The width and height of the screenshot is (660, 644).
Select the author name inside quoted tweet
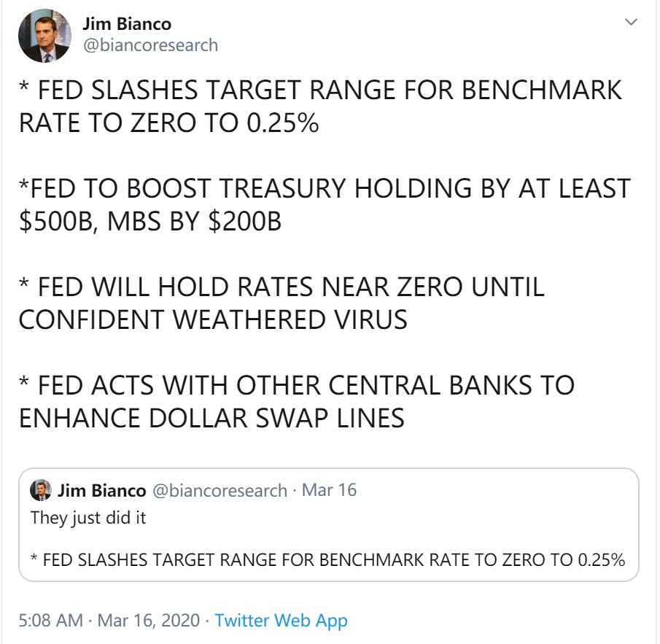click(x=102, y=490)
